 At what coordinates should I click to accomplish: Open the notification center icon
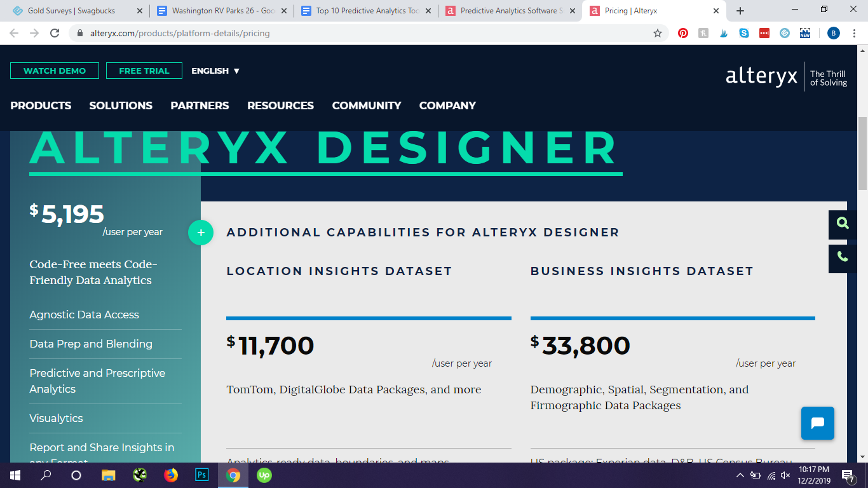pyautogui.click(x=848, y=475)
